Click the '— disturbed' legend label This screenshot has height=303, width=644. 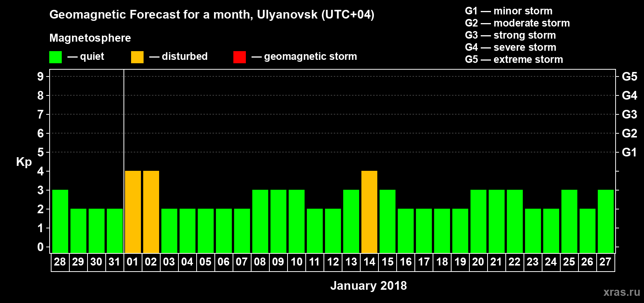tap(178, 57)
